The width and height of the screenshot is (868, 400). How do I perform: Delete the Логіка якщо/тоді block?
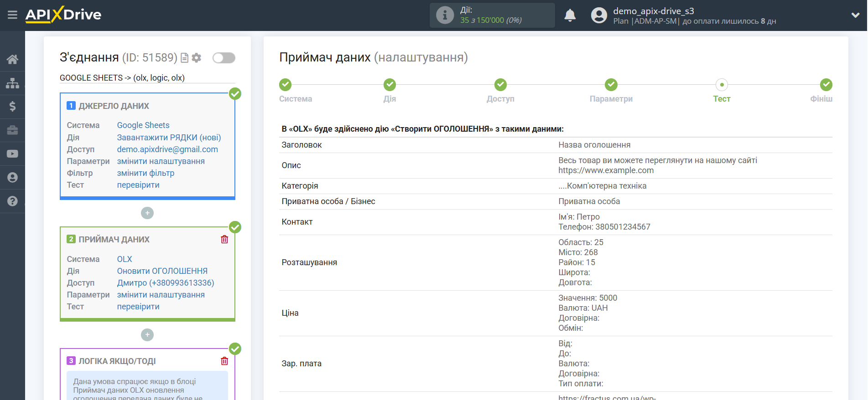[x=224, y=361]
